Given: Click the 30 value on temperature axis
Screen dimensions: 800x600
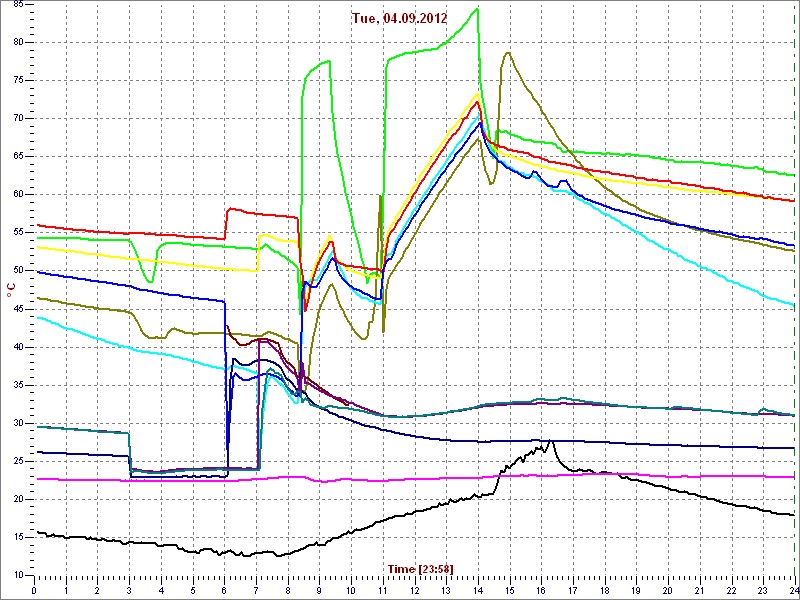Looking at the screenshot, I should 17,423.
